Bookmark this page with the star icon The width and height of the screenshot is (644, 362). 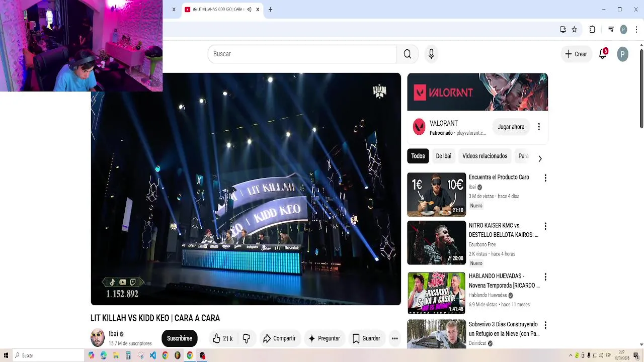tap(574, 30)
